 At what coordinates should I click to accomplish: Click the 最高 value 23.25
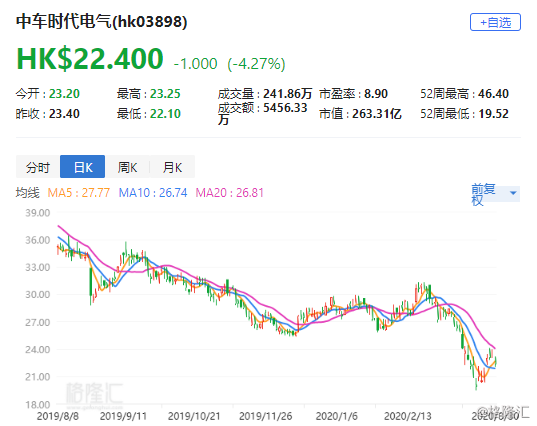[x=165, y=93]
